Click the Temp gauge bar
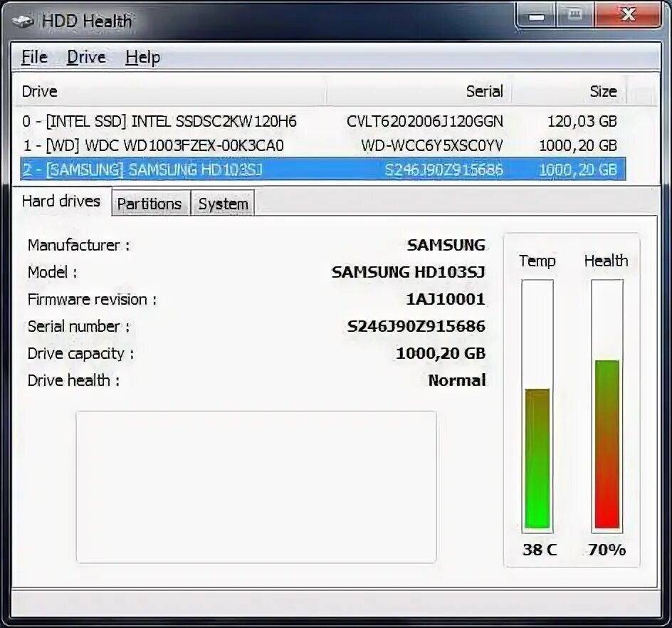Viewport: 672px width, 628px height. (537, 406)
